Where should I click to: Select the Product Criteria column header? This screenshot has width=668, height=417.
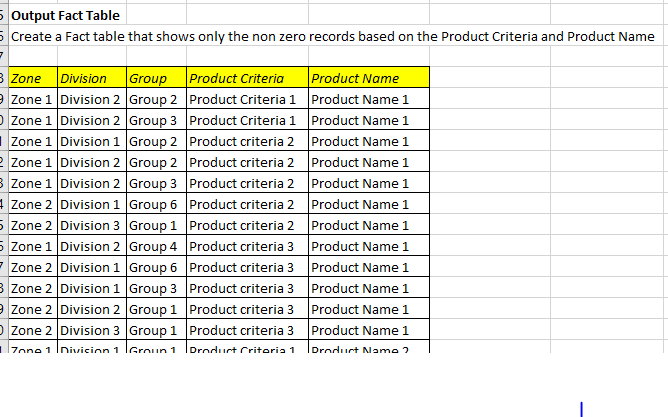[248, 78]
